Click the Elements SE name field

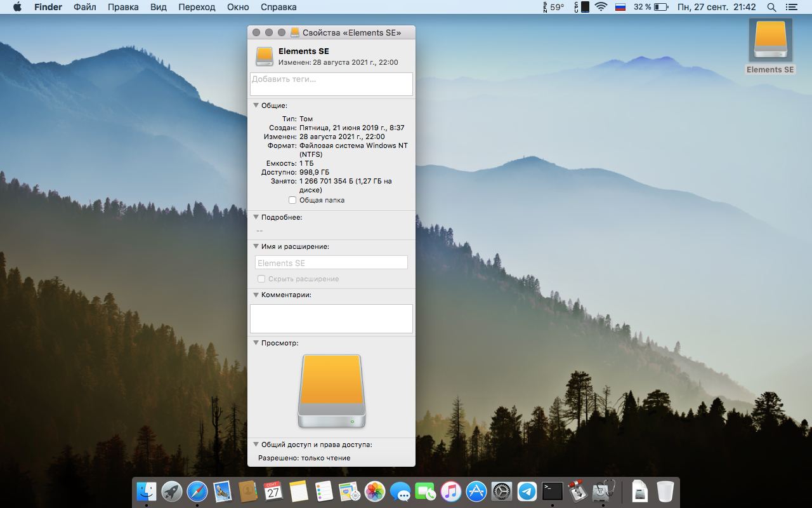click(x=331, y=263)
